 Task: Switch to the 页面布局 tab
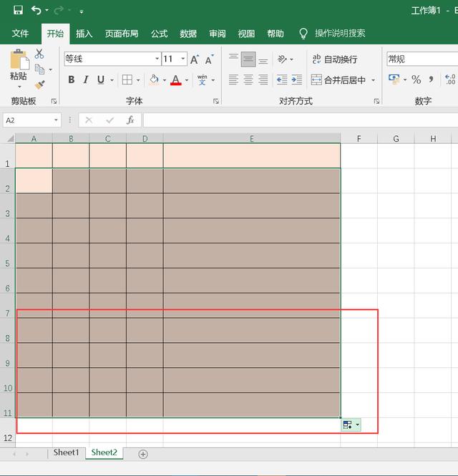pyautogui.click(x=122, y=34)
